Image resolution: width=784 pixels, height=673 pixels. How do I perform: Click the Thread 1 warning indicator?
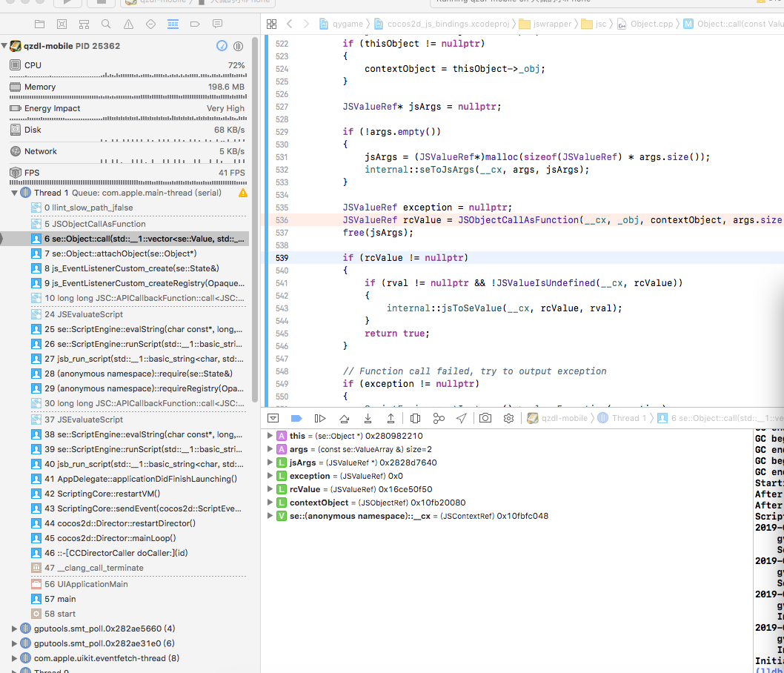click(x=243, y=193)
